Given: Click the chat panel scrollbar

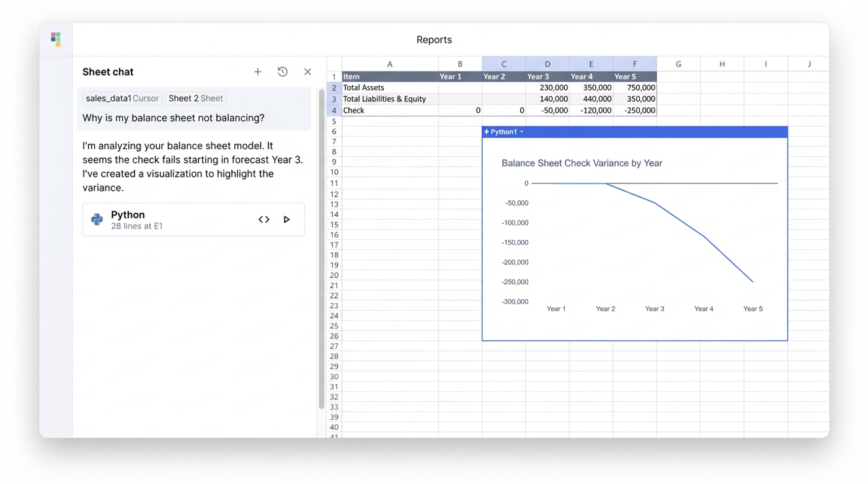Looking at the screenshot, I should (321, 249).
